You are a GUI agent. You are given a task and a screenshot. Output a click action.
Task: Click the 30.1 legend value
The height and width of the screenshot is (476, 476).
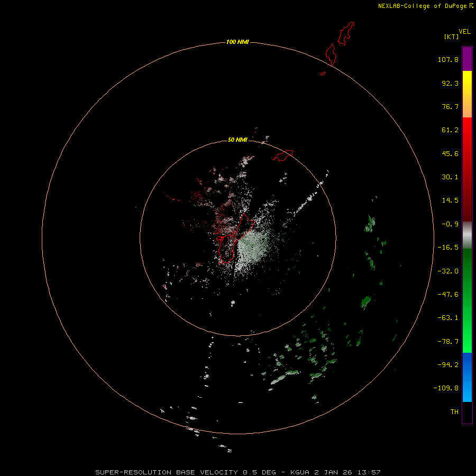click(450, 177)
